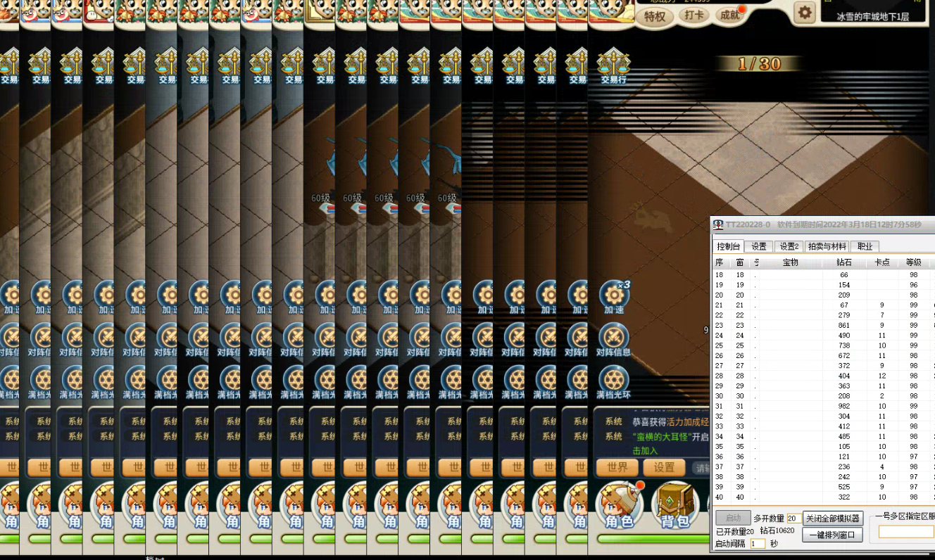Select table row with diamond value 738

pos(824,345)
